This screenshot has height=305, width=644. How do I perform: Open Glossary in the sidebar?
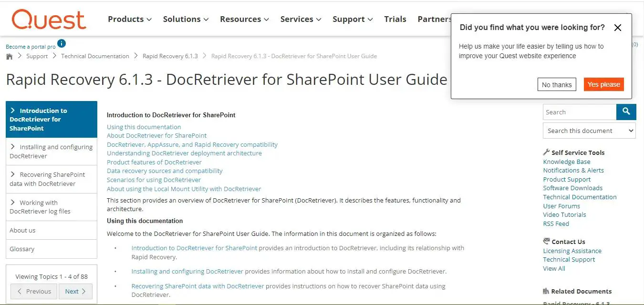(x=52, y=249)
